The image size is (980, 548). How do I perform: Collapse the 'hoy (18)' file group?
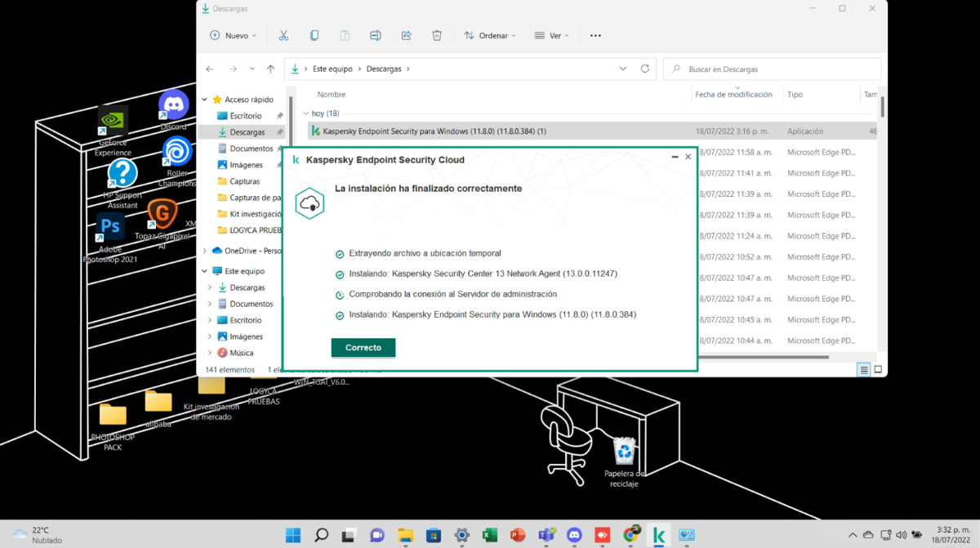coord(305,114)
